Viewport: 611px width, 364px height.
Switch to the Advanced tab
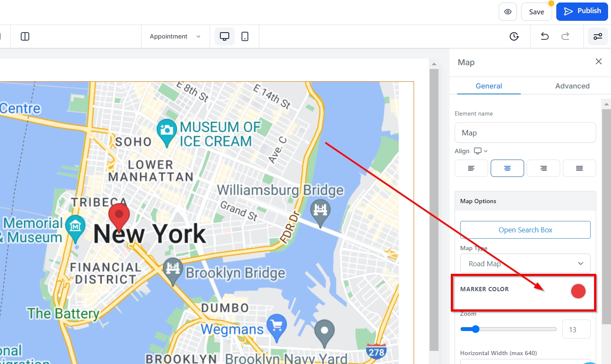tap(572, 86)
